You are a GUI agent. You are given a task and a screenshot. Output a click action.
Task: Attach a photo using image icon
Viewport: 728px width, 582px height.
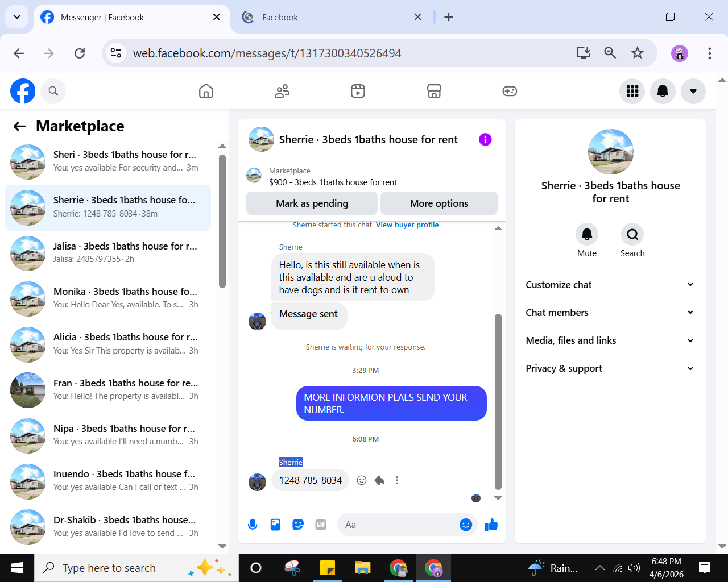click(x=275, y=525)
